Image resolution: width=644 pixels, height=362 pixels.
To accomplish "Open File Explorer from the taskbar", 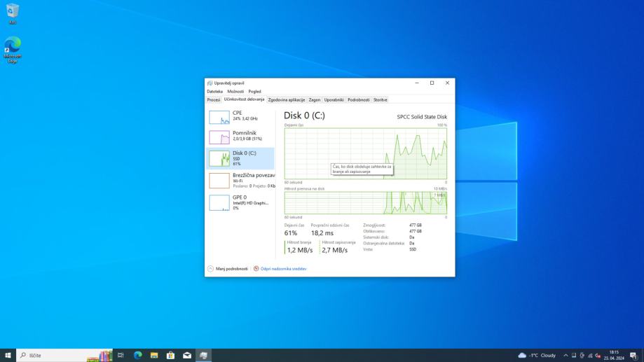I will point(154,355).
